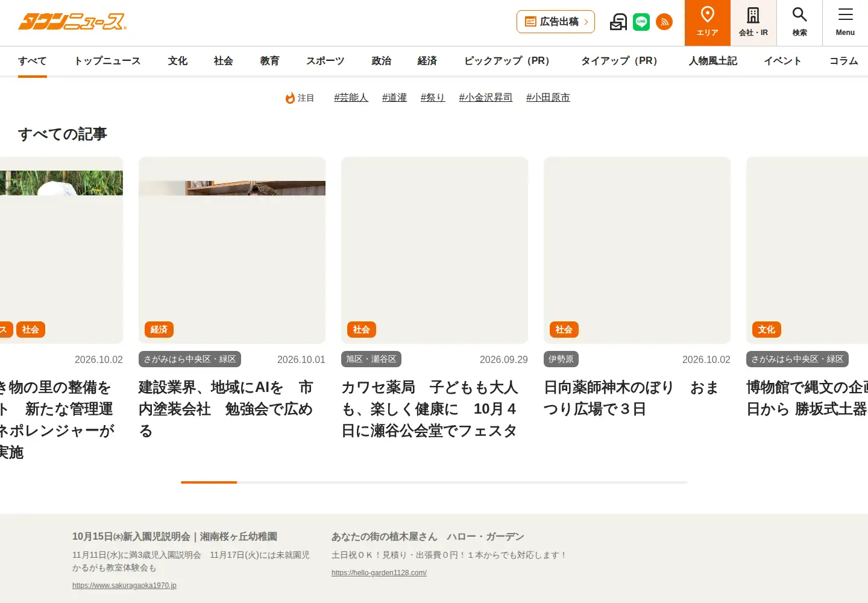This screenshot has width=868, height=603.
Task: Click the #小金沢昇司 hashtag link
Action: (x=486, y=97)
